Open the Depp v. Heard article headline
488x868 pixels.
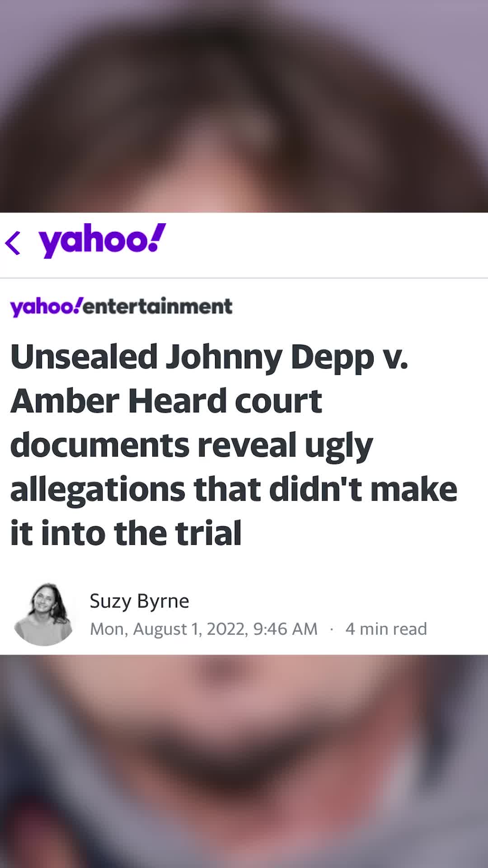click(234, 445)
